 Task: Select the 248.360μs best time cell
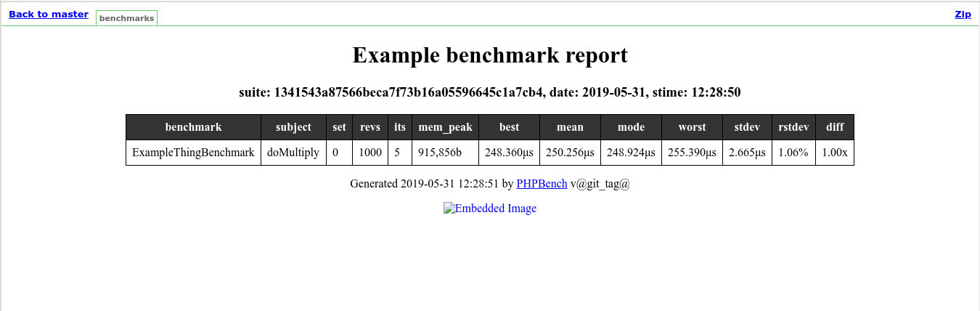(509, 153)
